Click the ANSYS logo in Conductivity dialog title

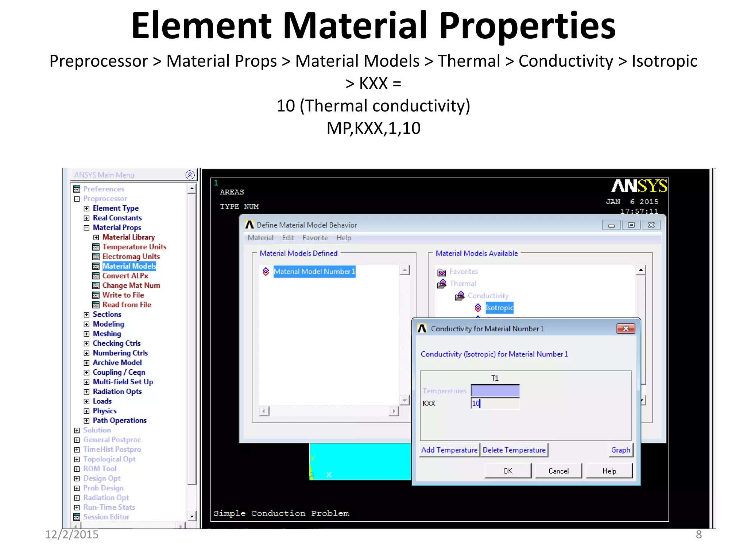(x=422, y=328)
